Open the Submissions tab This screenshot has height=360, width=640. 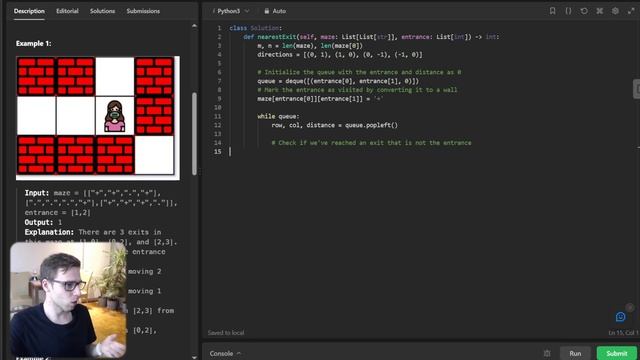(x=143, y=11)
